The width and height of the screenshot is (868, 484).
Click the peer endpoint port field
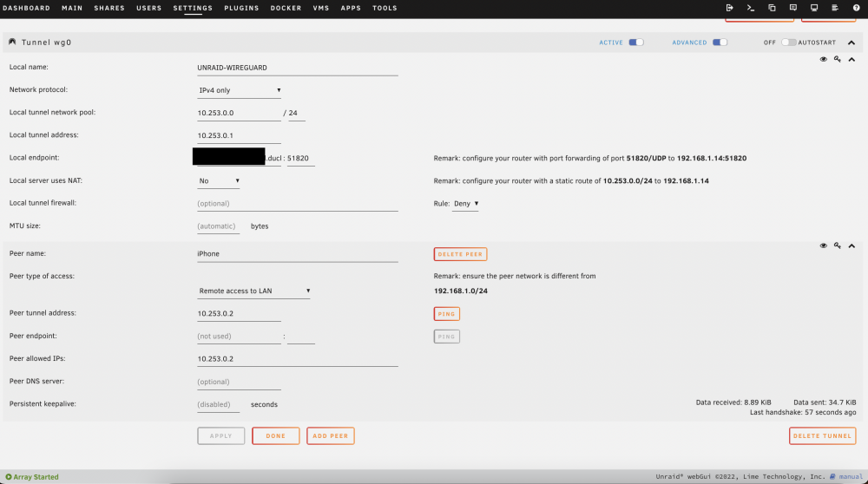tap(300, 337)
